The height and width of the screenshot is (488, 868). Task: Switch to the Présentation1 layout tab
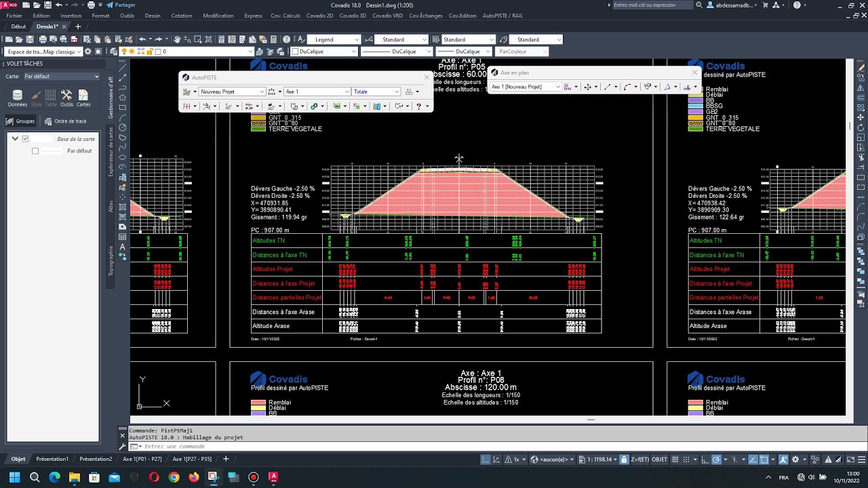(52, 459)
